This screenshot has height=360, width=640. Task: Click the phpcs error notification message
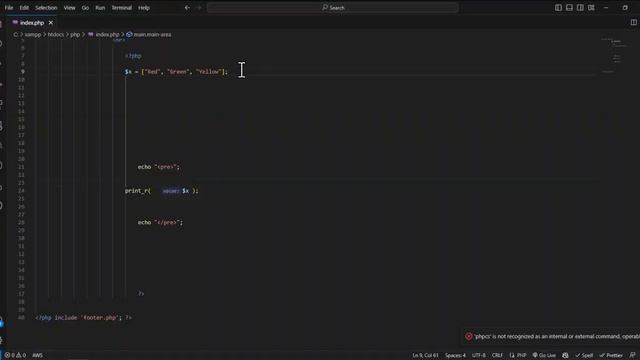pos(557,337)
